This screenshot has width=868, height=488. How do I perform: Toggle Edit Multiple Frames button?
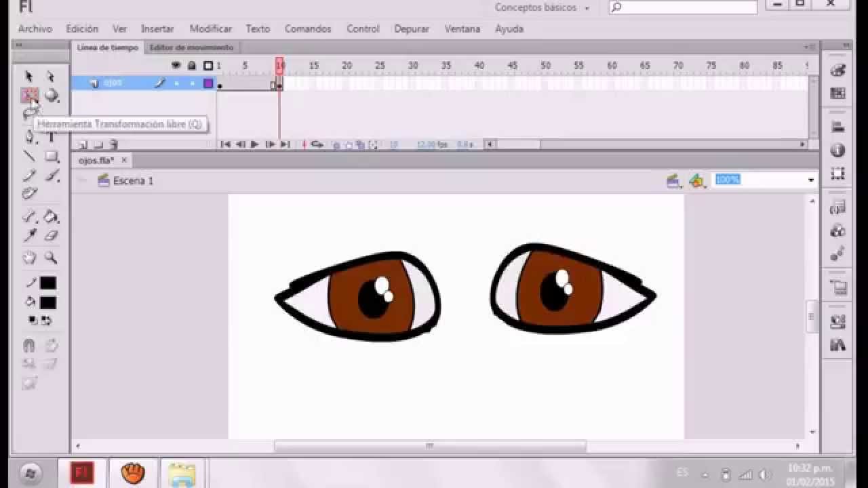[x=361, y=144]
